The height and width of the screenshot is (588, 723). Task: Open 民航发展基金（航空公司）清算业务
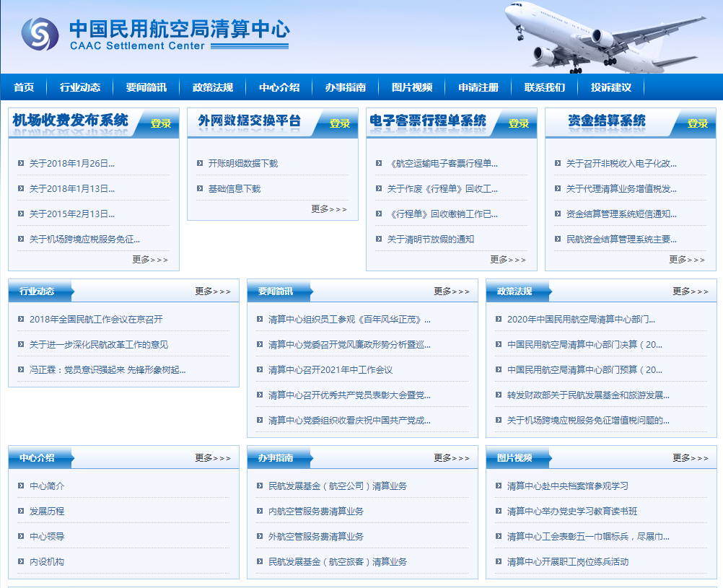338,486
